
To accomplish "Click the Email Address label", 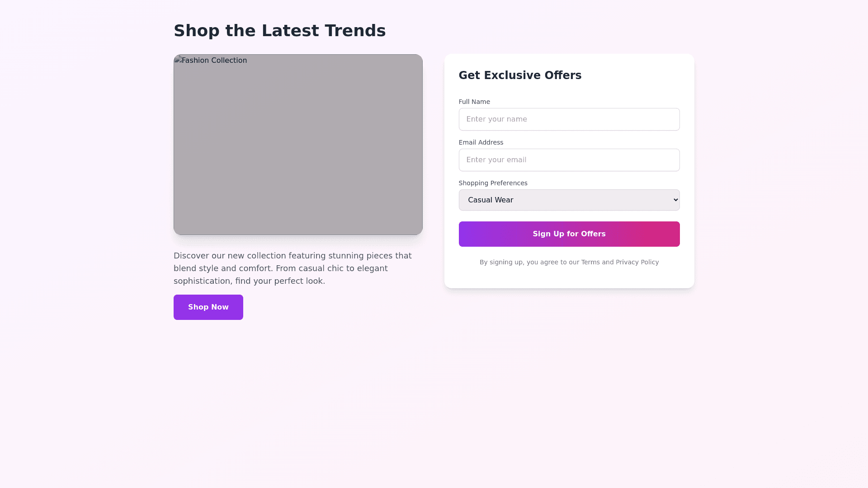I will (481, 142).
